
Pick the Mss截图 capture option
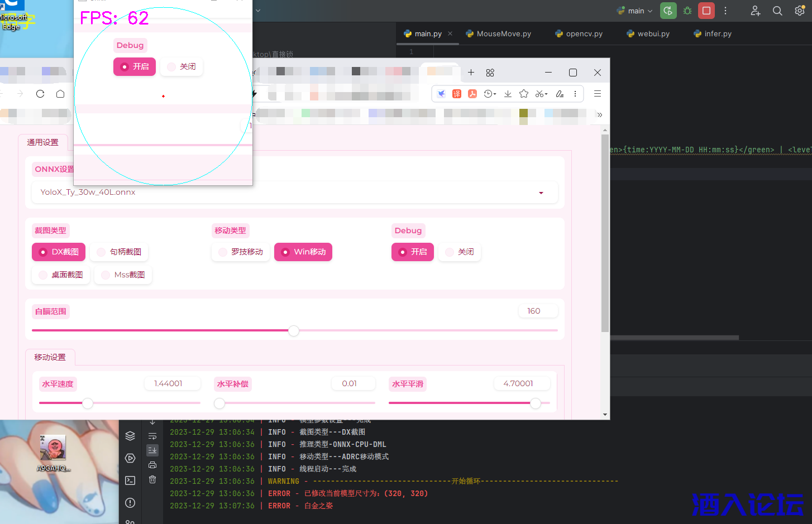pyautogui.click(x=123, y=275)
